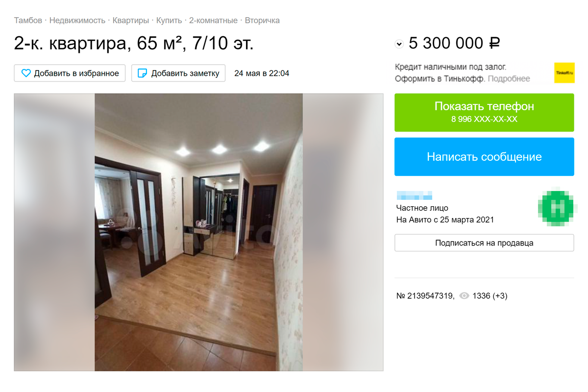
Task: Click the yellow Tinkoff logo
Action: [x=564, y=73]
